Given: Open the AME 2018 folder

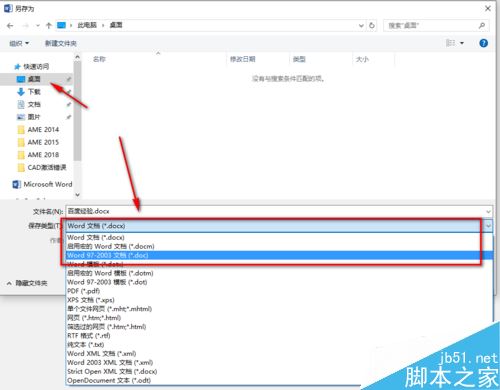Looking at the screenshot, I should tap(38, 155).
